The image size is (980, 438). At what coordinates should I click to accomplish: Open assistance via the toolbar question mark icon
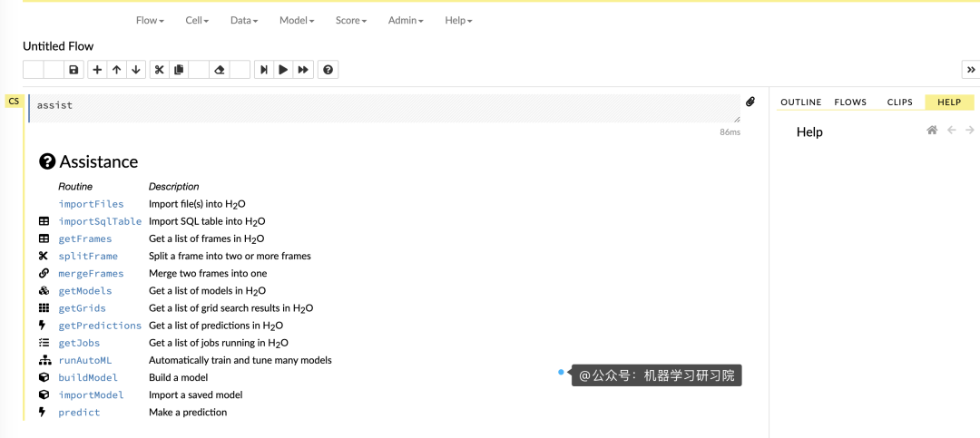pyautogui.click(x=328, y=69)
